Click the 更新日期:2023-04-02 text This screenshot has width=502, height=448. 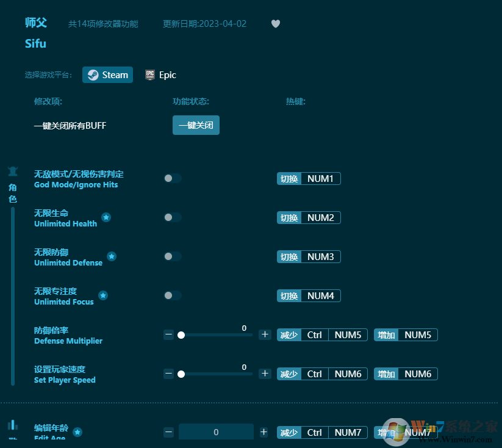click(204, 24)
